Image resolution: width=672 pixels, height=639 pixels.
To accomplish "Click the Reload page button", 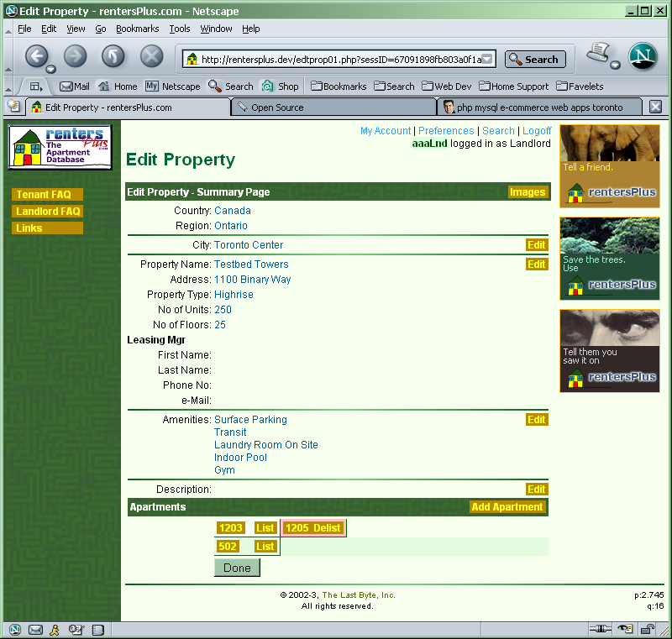I will 113,56.
